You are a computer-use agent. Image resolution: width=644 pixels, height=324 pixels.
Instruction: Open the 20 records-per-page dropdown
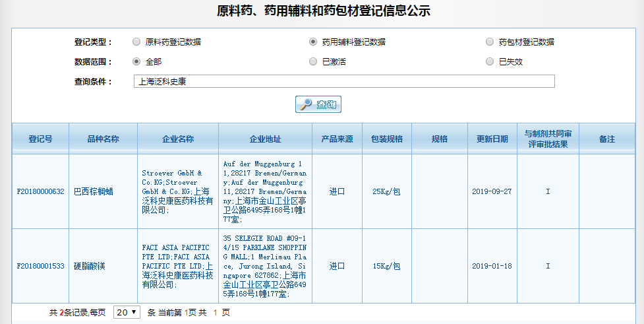pyautogui.click(x=127, y=313)
